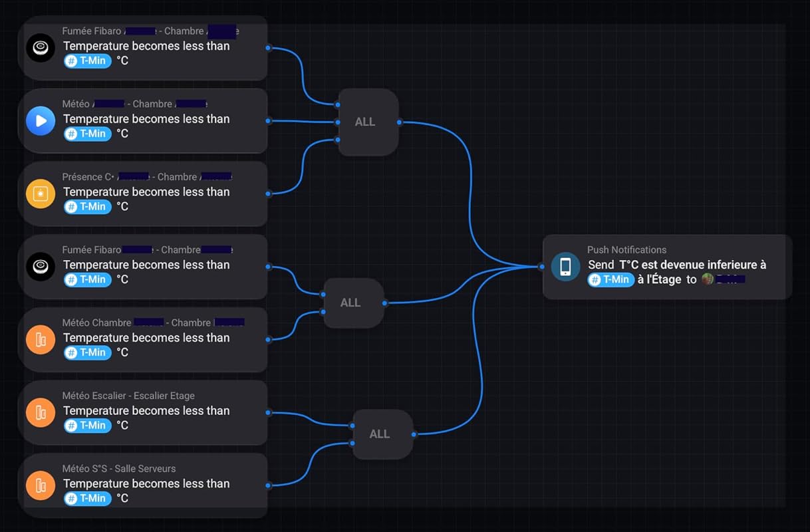This screenshot has height=532, width=810.
Task: Select the T-Min tag in Salle Serveurs card
Action: [87, 499]
